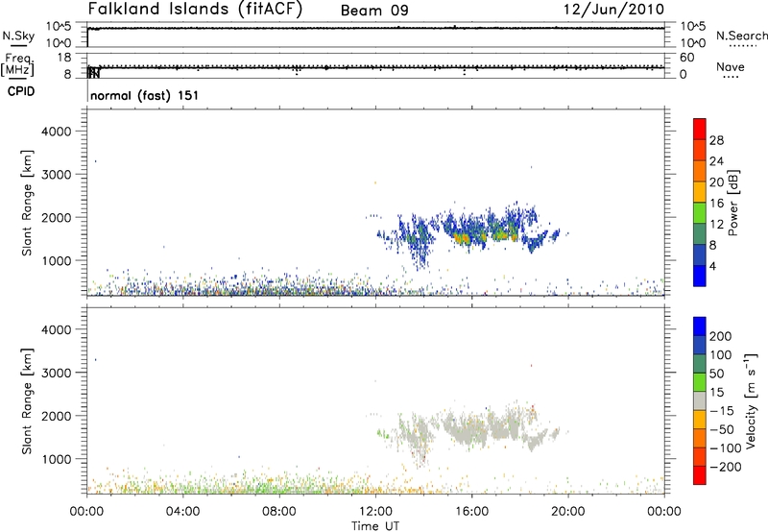Pick the green 12-16 dB power swatch

point(700,212)
